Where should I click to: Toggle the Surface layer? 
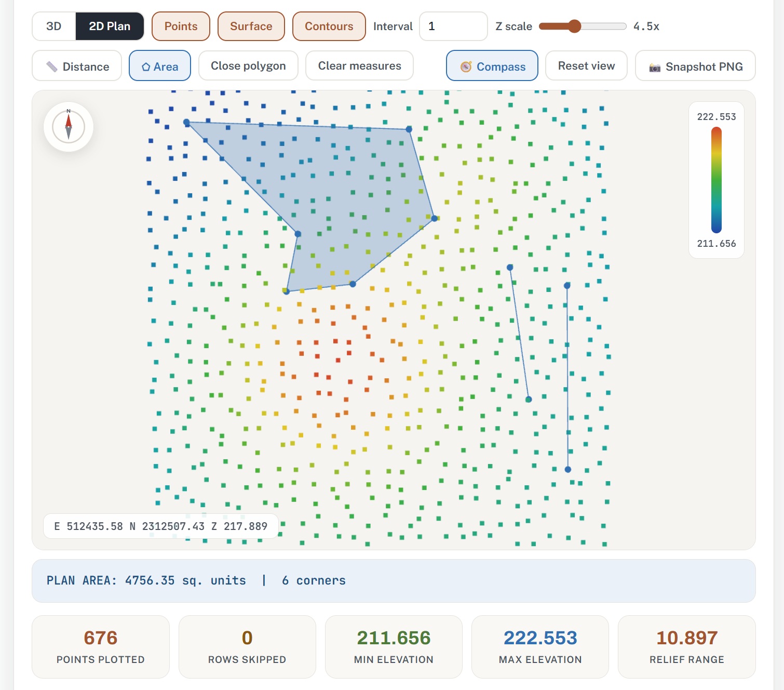pyautogui.click(x=251, y=26)
